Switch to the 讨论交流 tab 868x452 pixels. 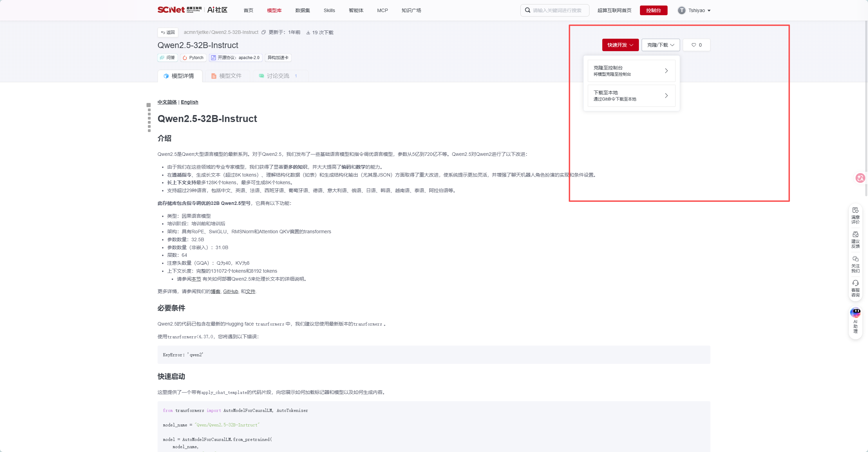click(278, 76)
